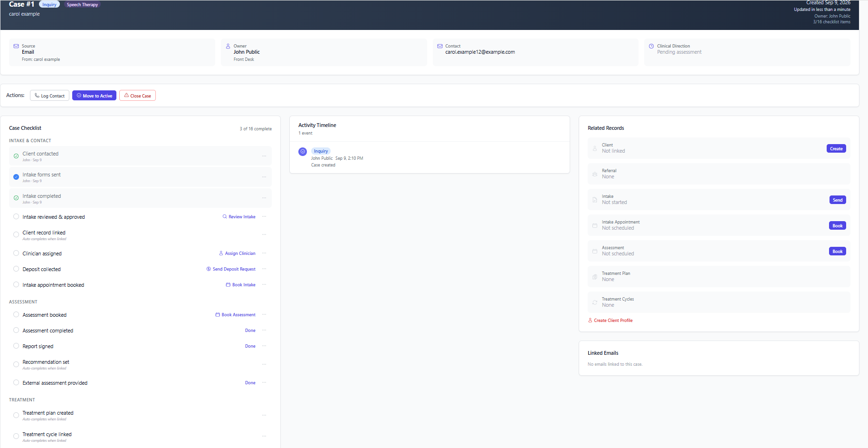Click the Referral record icon
Screen dimensions: 868x448
click(x=595, y=174)
